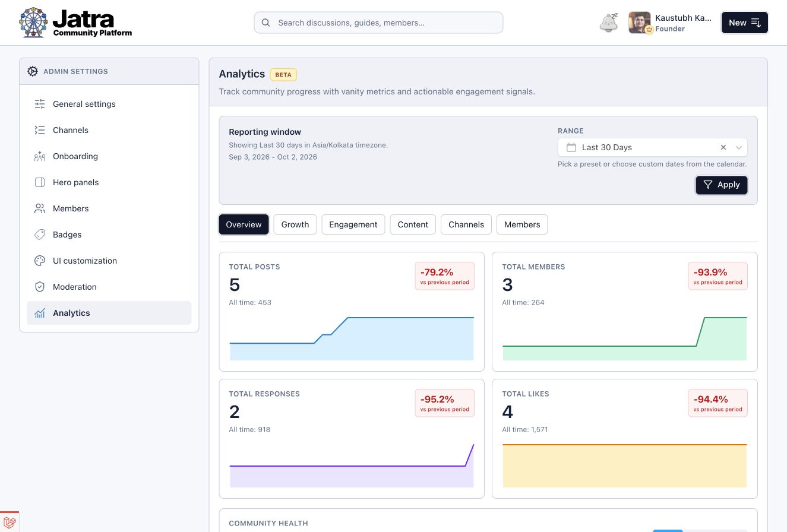This screenshot has height=532, width=787.
Task: Click the Admin Settings gear icon
Action: pyautogui.click(x=33, y=71)
